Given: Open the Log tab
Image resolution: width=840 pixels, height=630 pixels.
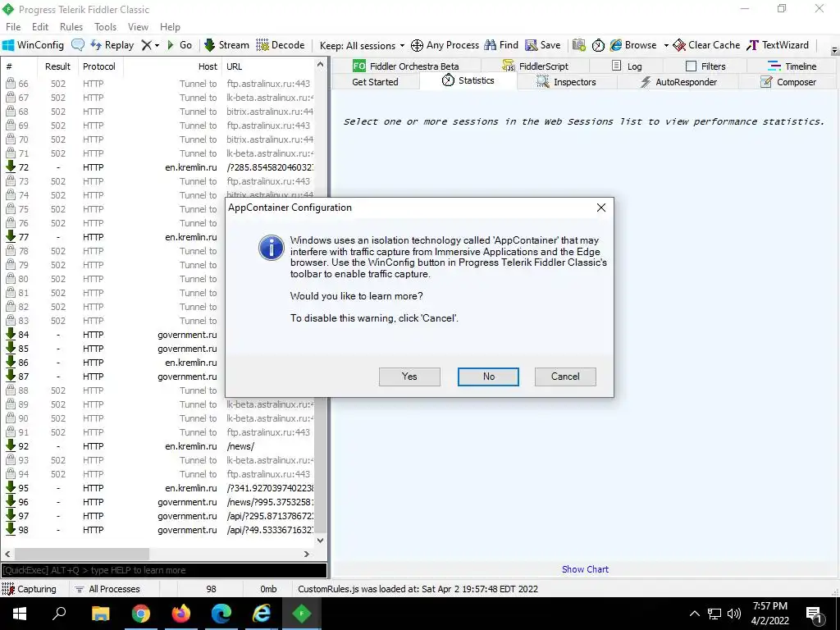Looking at the screenshot, I should point(626,66).
